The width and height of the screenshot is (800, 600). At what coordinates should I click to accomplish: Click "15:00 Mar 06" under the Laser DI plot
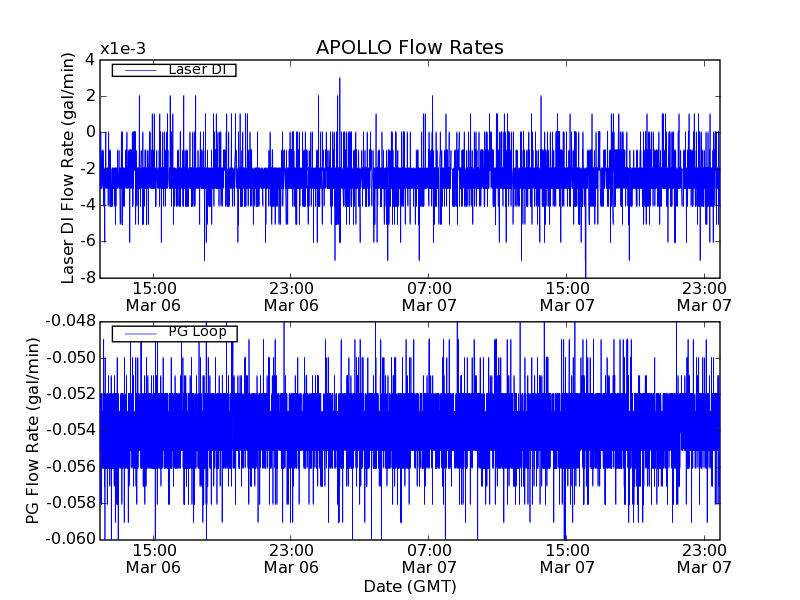[x=154, y=297]
